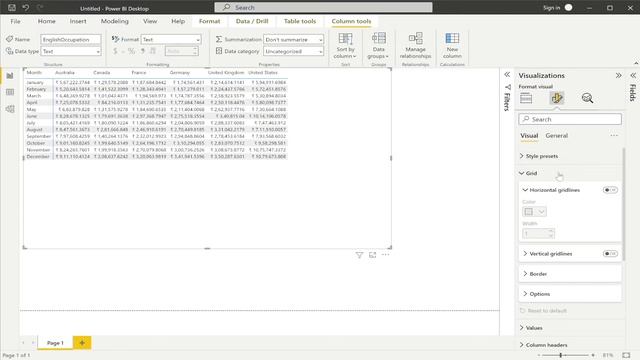Click the filter icon below table visual
This screenshot has width=640, height=360.
click(x=359, y=255)
